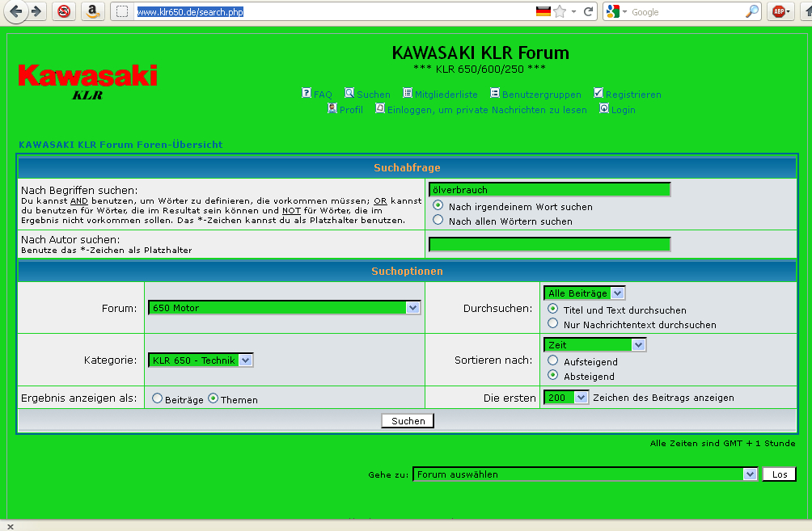Click the FAQ question mark icon
The width and height of the screenshot is (812, 531).
(307, 93)
